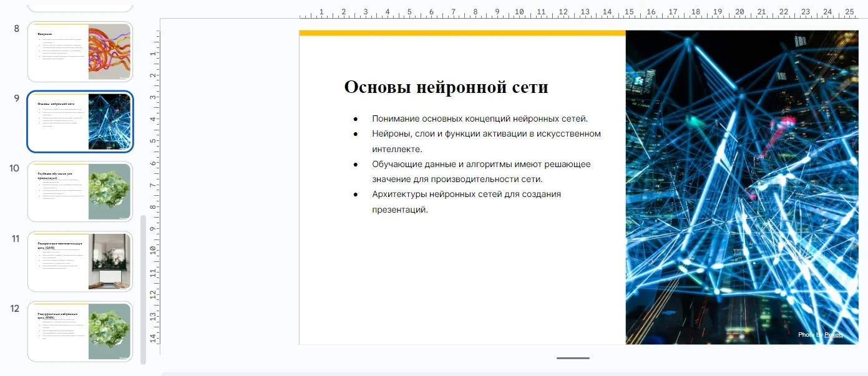Click the title «Основы нейронной сети»

446,87
